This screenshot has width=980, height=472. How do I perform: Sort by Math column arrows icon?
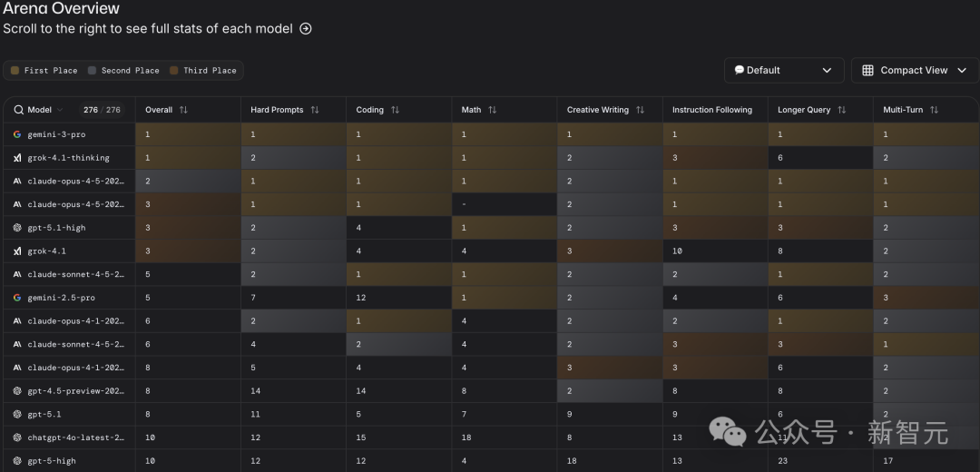pos(492,110)
